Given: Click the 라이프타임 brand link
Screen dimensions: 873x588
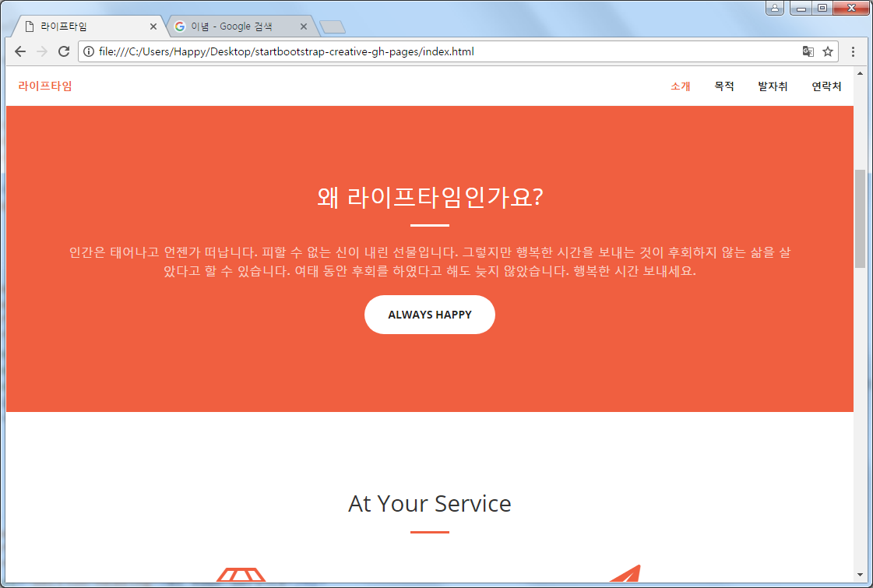Looking at the screenshot, I should click(x=45, y=86).
